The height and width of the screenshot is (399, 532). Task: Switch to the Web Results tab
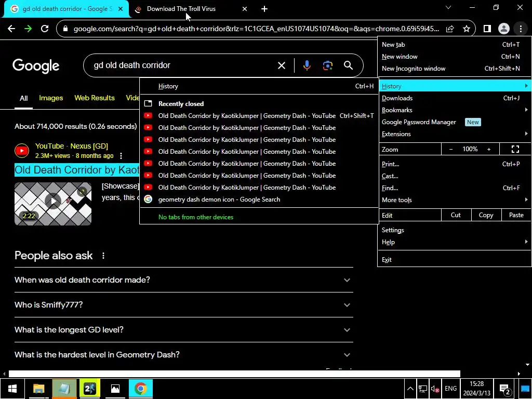(x=95, y=98)
